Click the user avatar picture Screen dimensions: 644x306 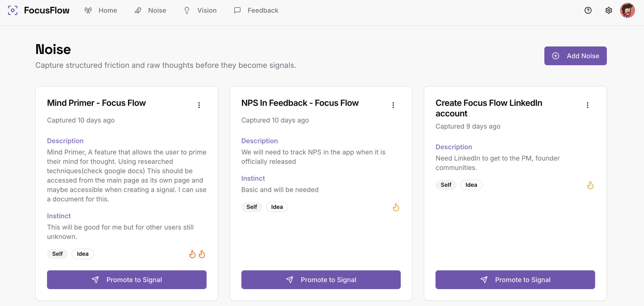click(627, 11)
